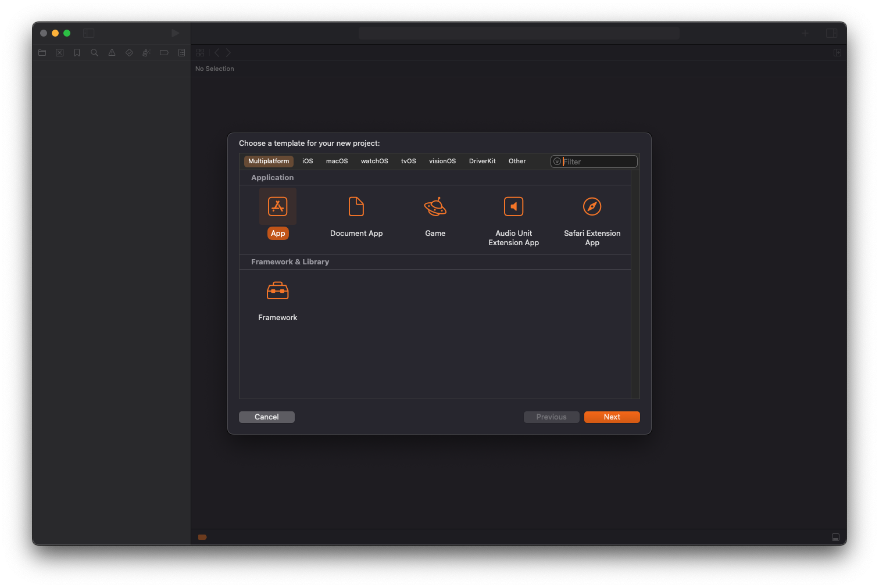Image resolution: width=879 pixels, height=588 pixels.
Task: Switch to the watchOS tab
Action: [x=374, y=161]
